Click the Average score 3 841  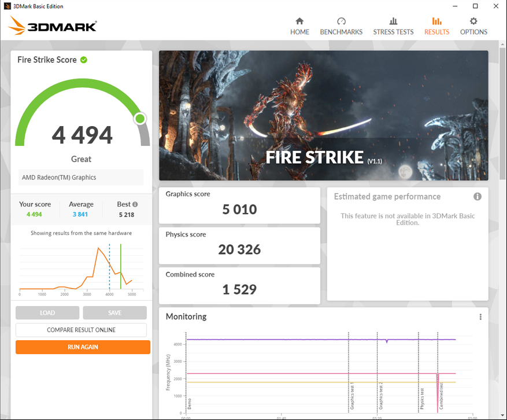pos(80,214)
